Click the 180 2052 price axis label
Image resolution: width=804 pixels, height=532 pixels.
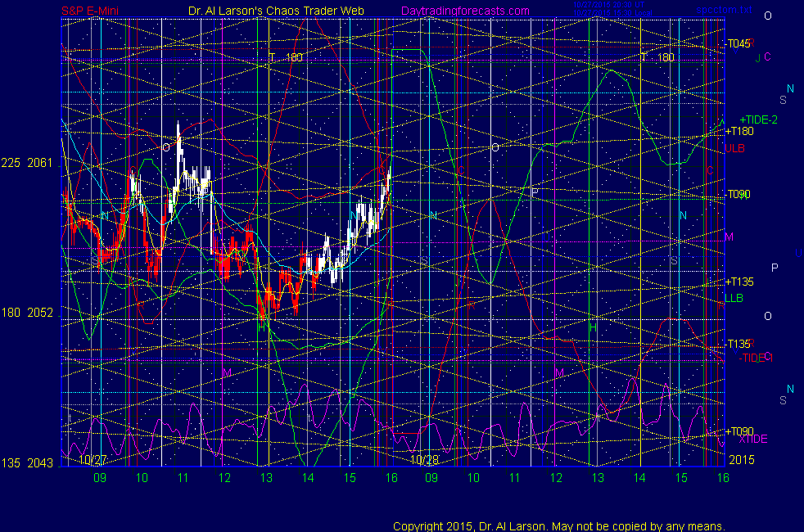(27, 313)
